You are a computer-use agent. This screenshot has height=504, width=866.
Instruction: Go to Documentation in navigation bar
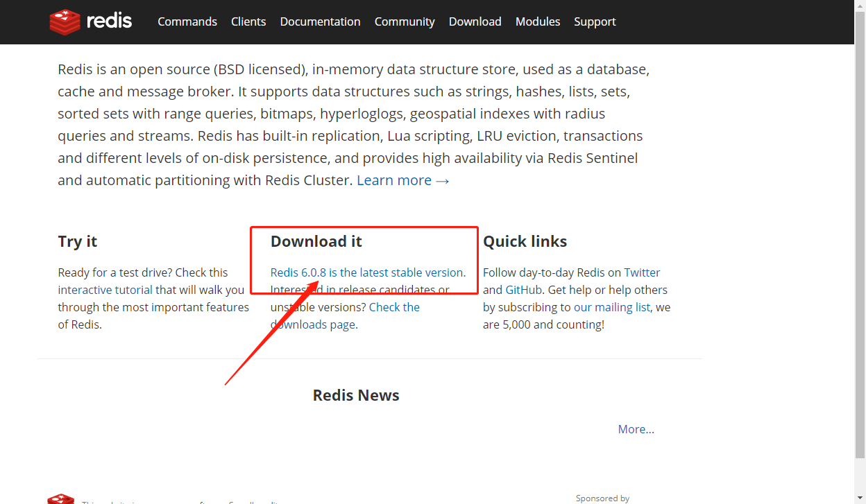(x=320, y=21)
